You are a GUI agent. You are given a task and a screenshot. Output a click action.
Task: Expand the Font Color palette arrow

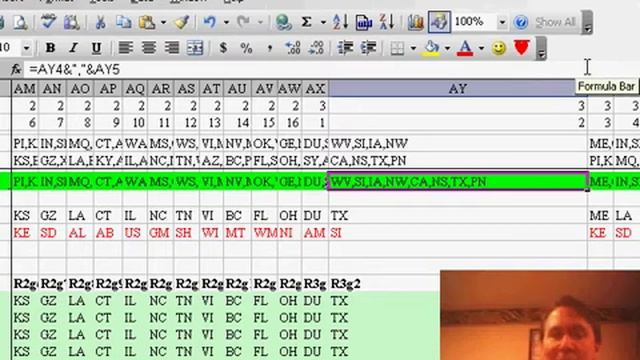(x=481, y=48)
